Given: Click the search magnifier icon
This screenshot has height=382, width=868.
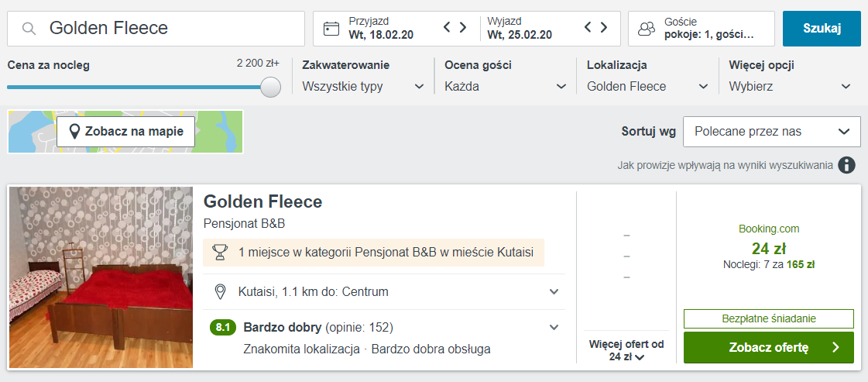Looking at the screenshot, I should [29, 28].
